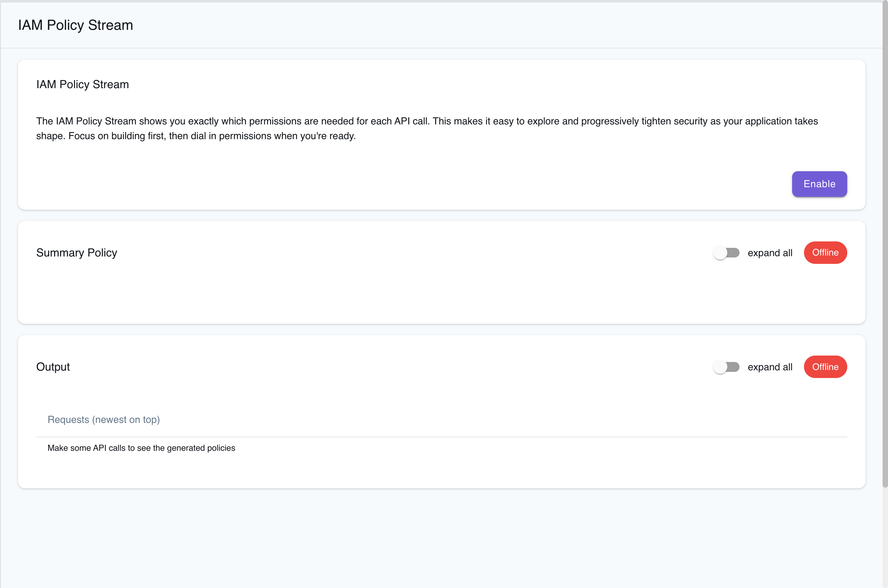Click the empty policies placeholder row
This screenshot has width=888, height=588.
pyautogui.click(x=141, y=448)
